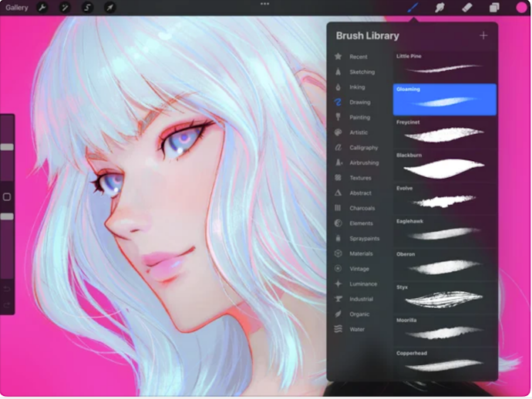Click the brush size slider handle
Viewport: 532px width, 399px height.
[7, 147]
